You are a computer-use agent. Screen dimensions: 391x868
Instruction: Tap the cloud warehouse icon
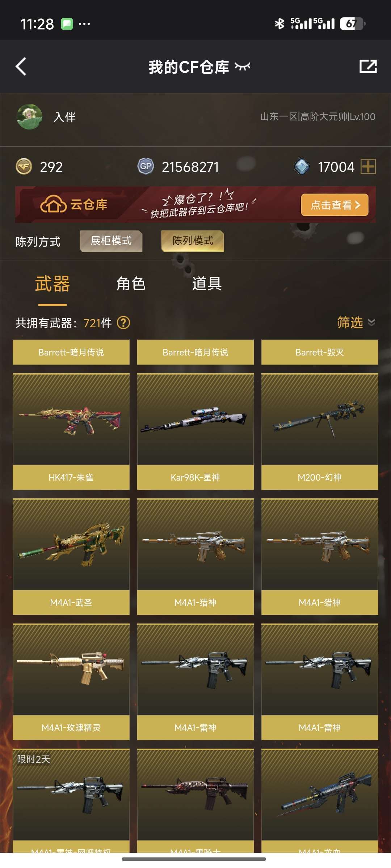(53, 205)
